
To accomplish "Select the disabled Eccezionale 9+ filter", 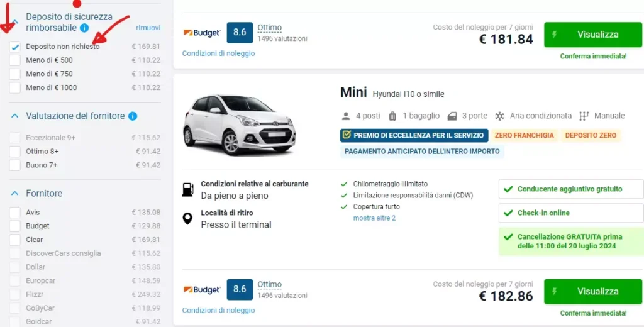I will (x=15, y=138).
